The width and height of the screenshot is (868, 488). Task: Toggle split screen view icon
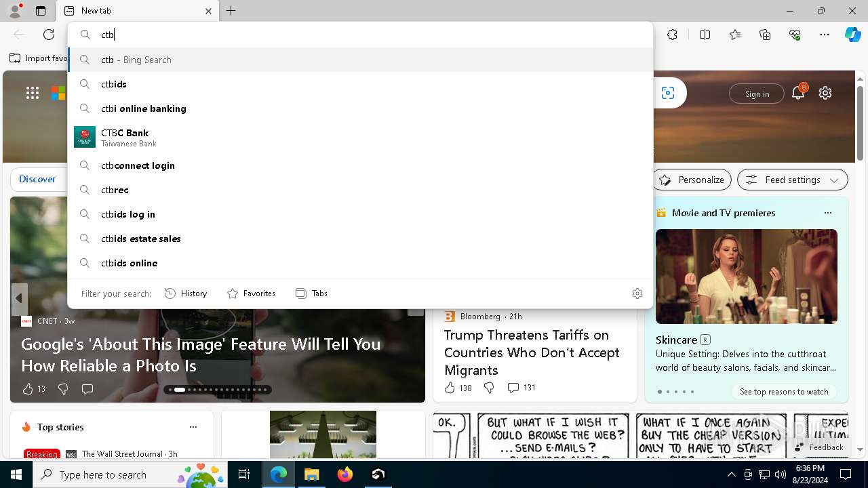pyautogui.click(x=705, y=35)
